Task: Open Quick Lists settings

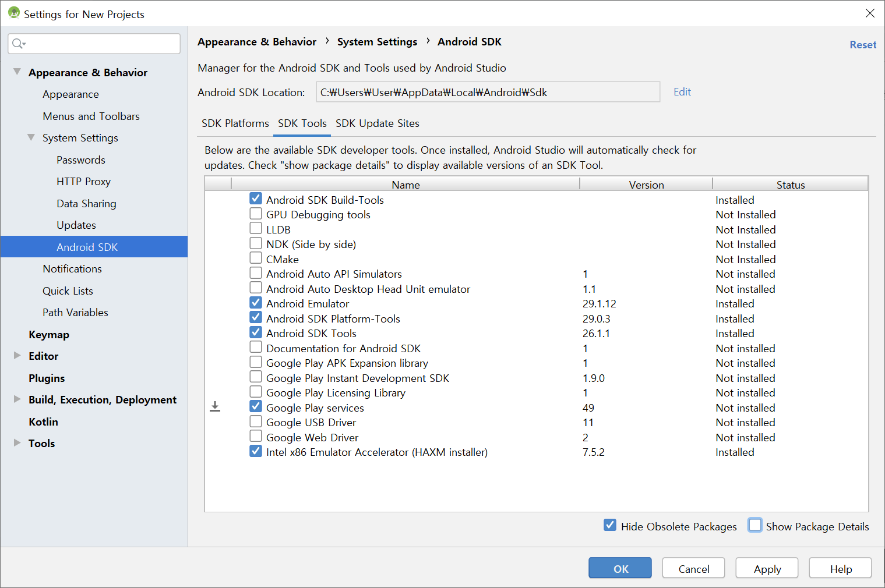Action: pos(68,291)
